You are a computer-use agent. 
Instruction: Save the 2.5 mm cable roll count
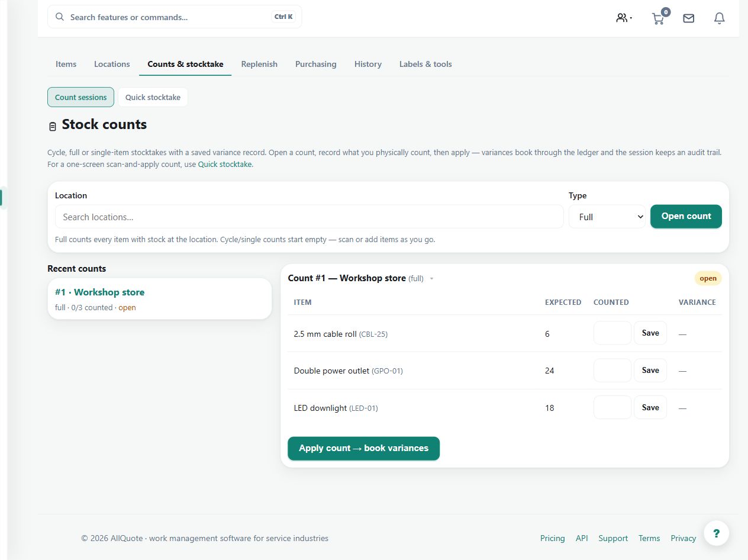[x=650, y=333]
